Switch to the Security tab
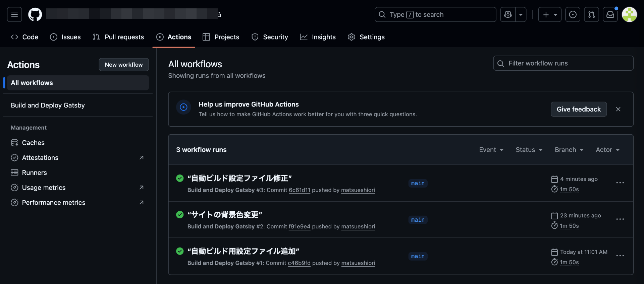The width and height of the screenshot is (644, 284). (270, 37)
